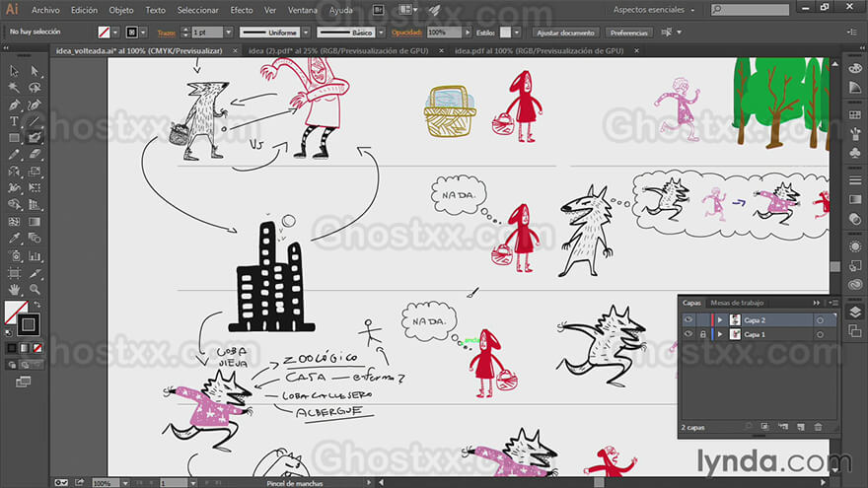868x488 pixels.
Task: Select the Type (T) tool
Action: click(x=14, y=121)
